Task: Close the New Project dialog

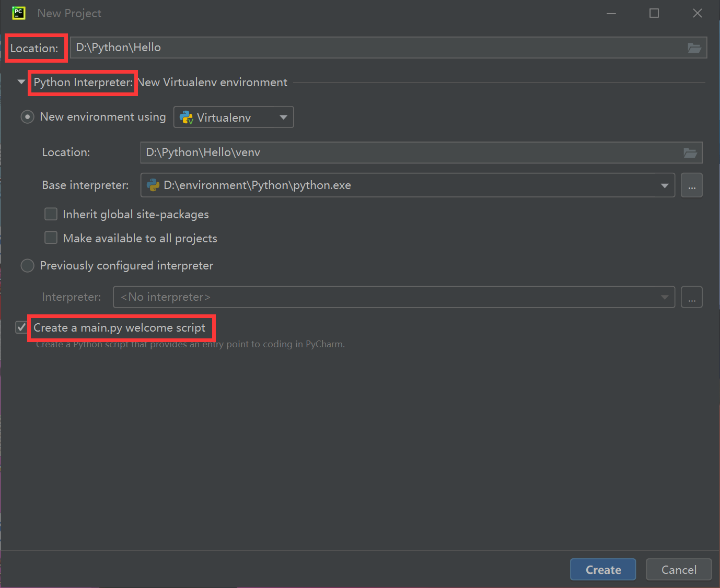Action: coord(697,13)
